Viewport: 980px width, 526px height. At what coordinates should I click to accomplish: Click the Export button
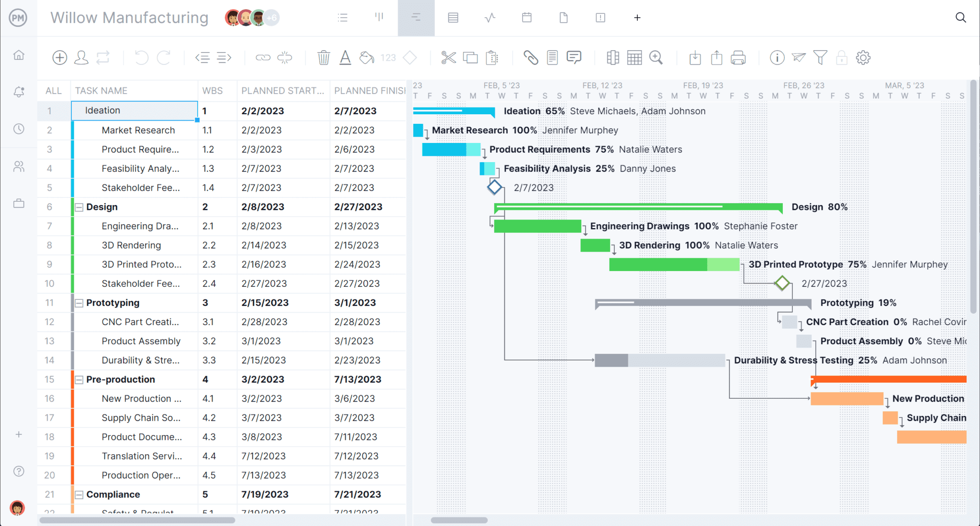tap(717, 58)
